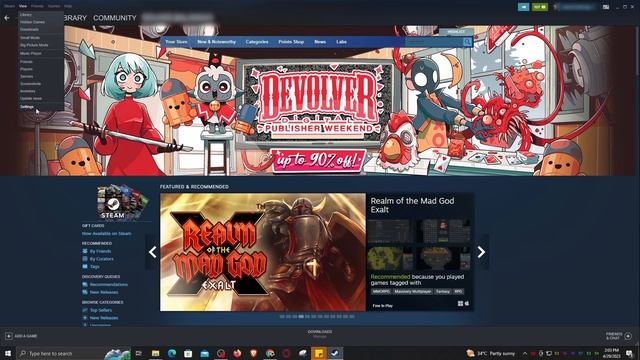Click Add a Game plus icon
The image size is (640, 360).
pyautogui.click(x=9, y=336)
